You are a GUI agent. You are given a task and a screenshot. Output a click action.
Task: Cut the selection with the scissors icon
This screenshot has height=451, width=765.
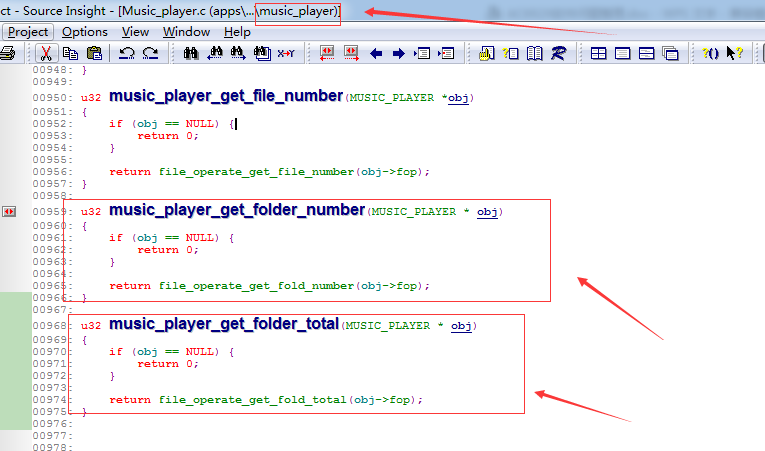coord(46,53)
